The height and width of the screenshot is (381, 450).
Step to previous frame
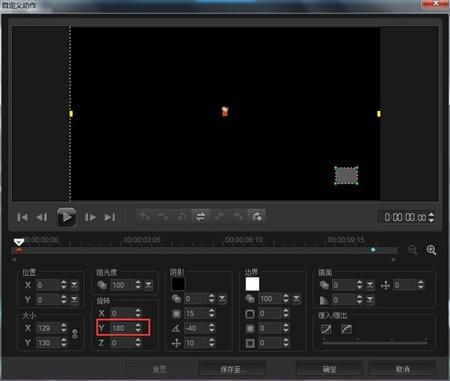click(42, 217)
